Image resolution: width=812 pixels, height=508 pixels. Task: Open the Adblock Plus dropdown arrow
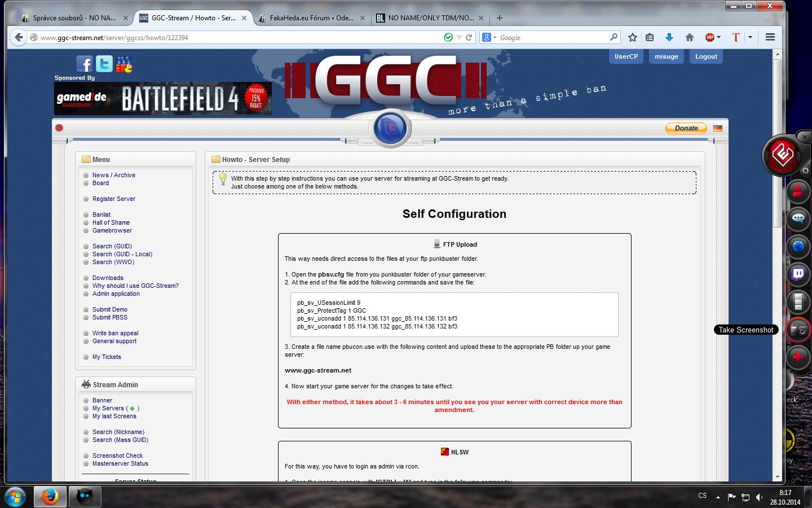coord(718,37)
